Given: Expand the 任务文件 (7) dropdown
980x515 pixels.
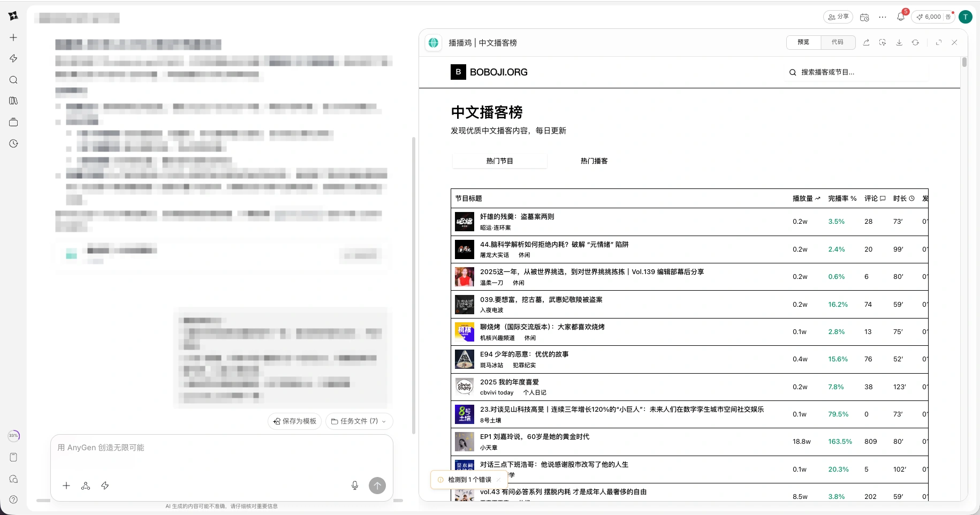Looking at the screenshot, I should (359, 421).
